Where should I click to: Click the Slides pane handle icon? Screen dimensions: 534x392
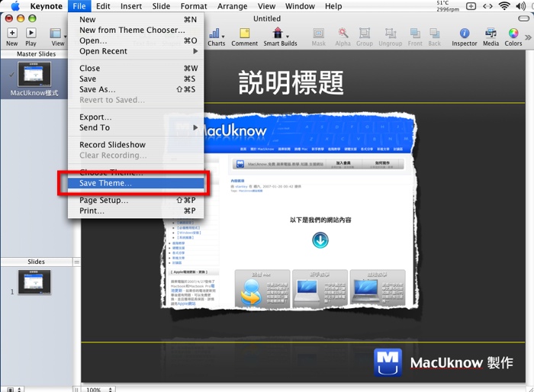(x=76, y=262)
